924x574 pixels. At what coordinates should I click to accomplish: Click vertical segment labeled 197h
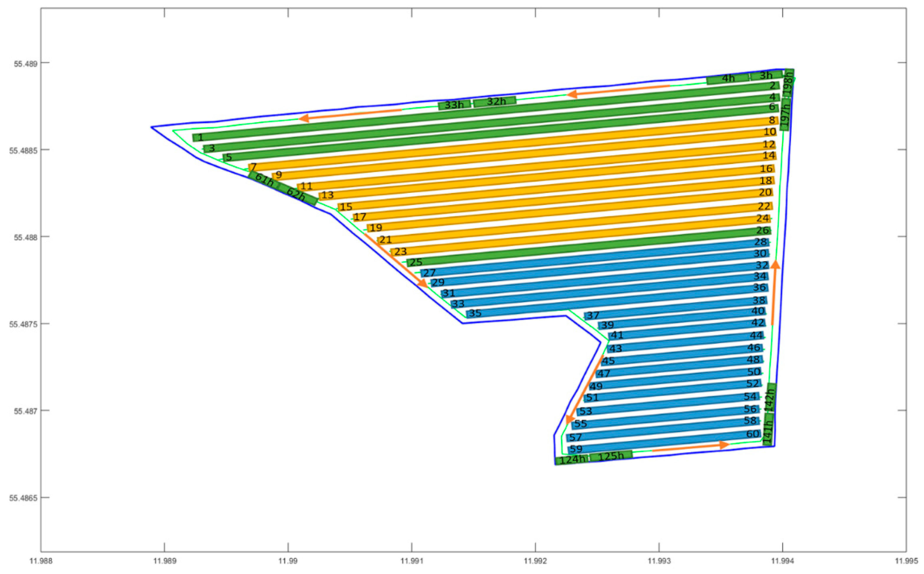coord(785,115)
